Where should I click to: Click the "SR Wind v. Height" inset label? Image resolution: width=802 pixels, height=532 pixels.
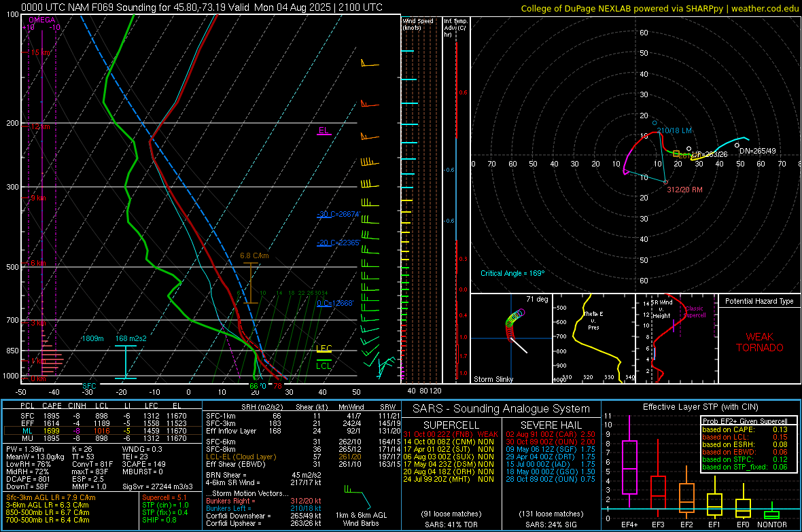coord(661,309)
